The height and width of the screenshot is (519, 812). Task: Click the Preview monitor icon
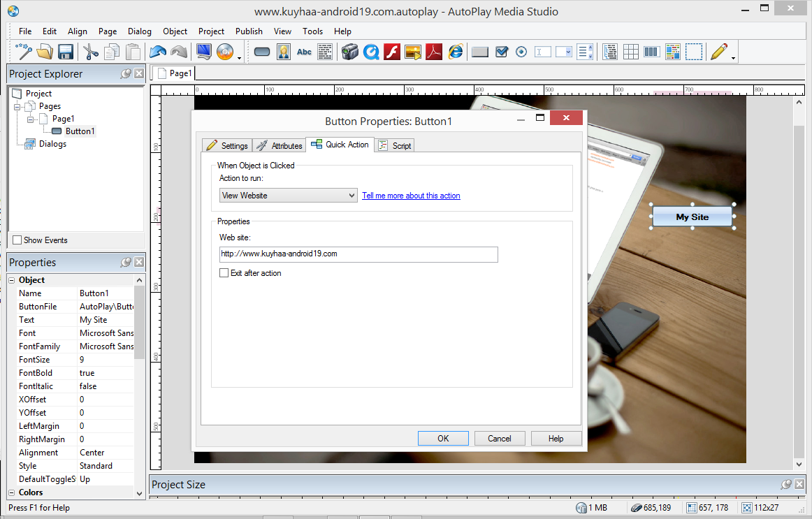pos(204,52)
